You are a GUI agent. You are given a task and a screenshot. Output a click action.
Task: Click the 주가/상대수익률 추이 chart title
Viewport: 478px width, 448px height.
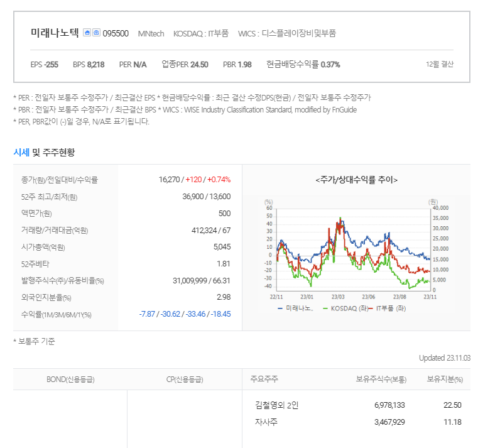tap(356, 180)
